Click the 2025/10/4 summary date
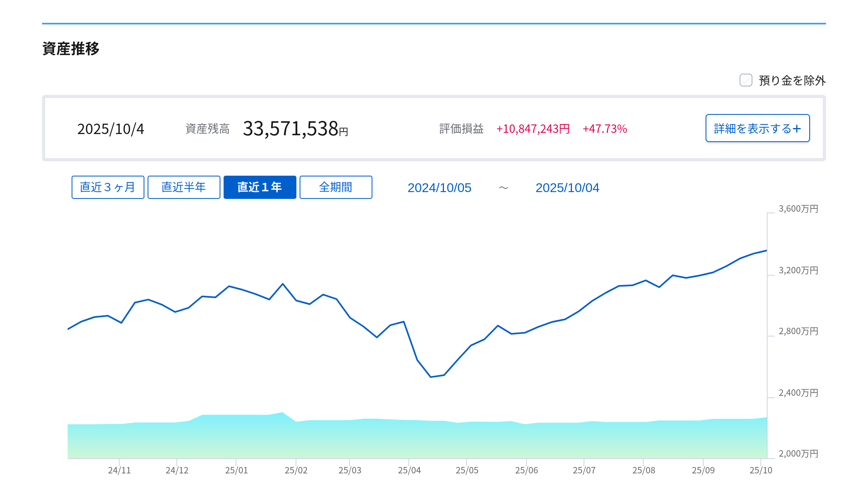 tap(110, 129)
